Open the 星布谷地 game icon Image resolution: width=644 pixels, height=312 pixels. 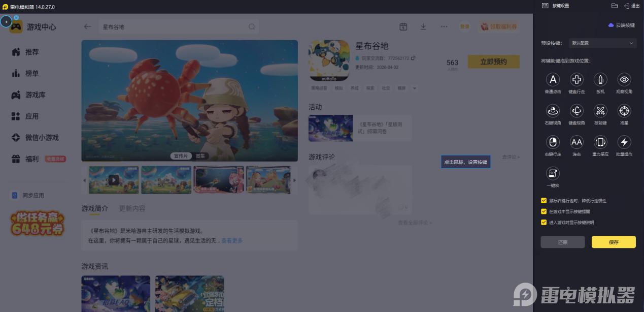click(329, 60)
